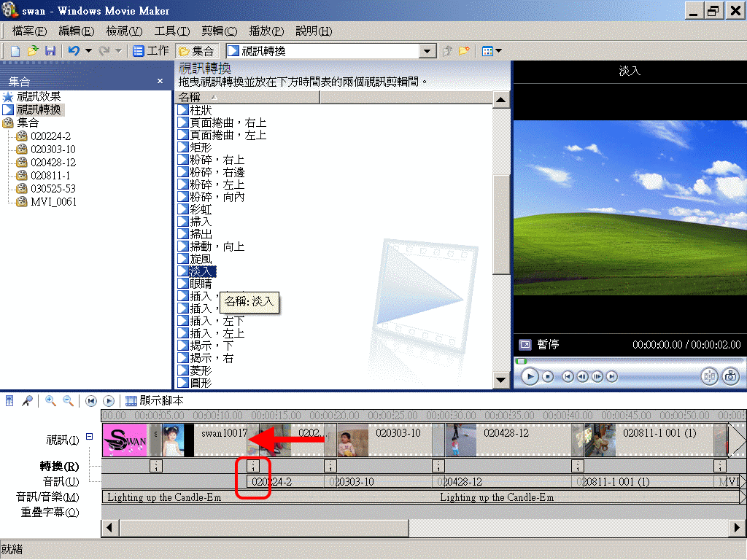Take a picture using the camera icon
The width and height of the screenshot is (747, 560).
(x=729, y=376)
